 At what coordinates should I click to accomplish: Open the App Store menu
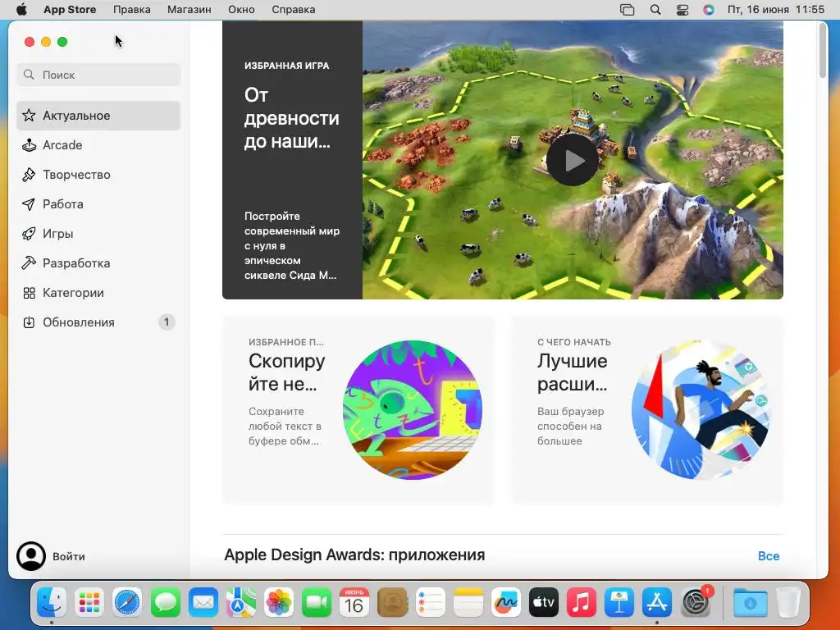point(70,10)
